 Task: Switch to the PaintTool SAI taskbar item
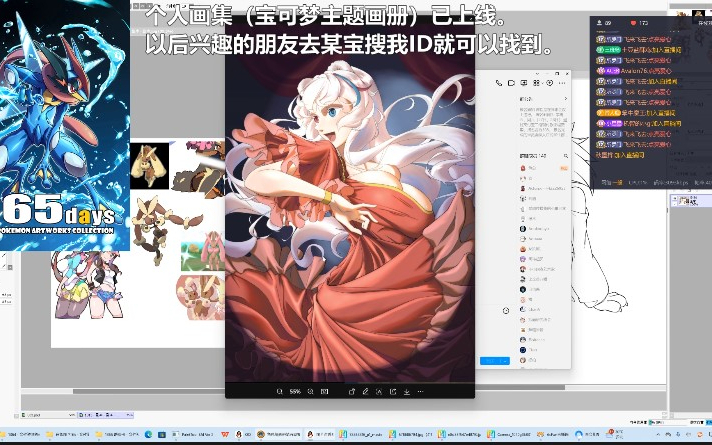click(192, 435)
